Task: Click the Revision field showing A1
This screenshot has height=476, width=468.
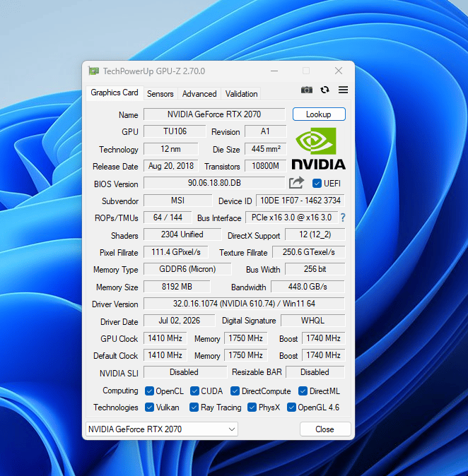Action: 265,131
